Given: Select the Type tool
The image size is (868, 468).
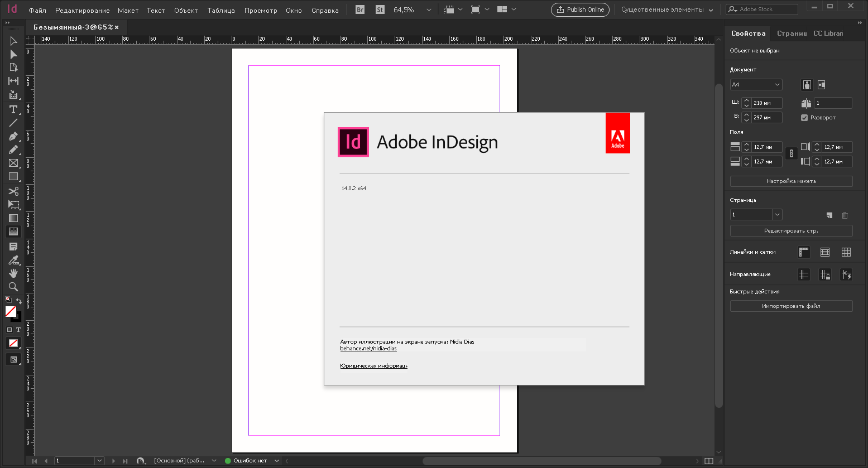Looking at the screenshot, I should (13, 109).
